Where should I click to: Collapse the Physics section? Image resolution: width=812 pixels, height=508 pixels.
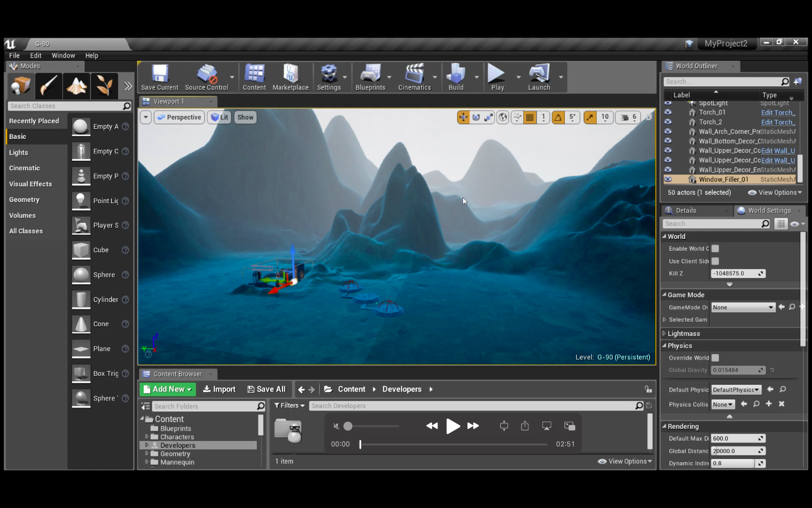tap(664, 345)
